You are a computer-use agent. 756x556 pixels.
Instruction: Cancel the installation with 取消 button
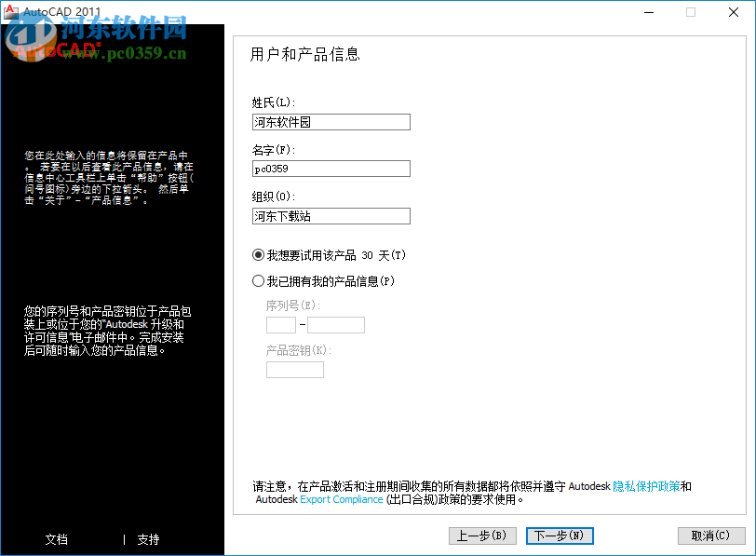pos(711,536)
